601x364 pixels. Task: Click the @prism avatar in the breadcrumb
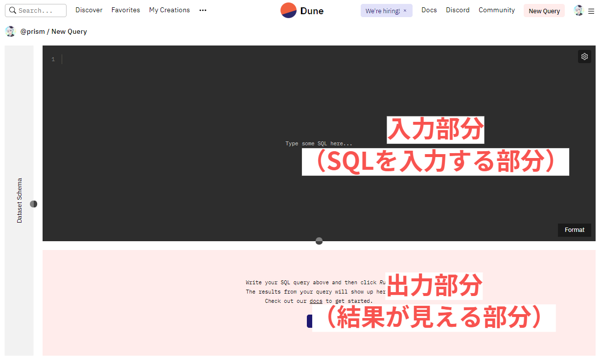pos(10,31)
